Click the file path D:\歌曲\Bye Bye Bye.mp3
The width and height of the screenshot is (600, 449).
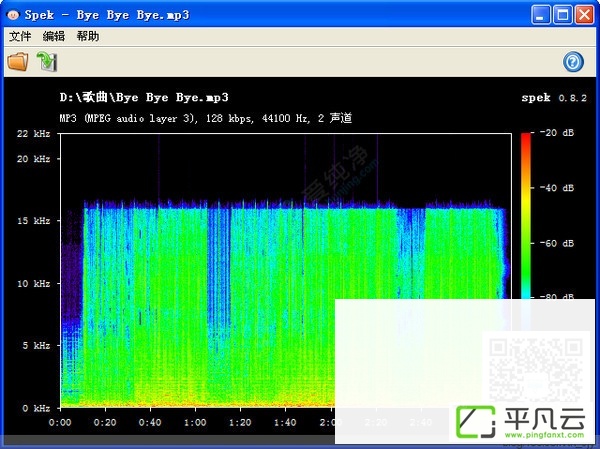click(144, 97)
